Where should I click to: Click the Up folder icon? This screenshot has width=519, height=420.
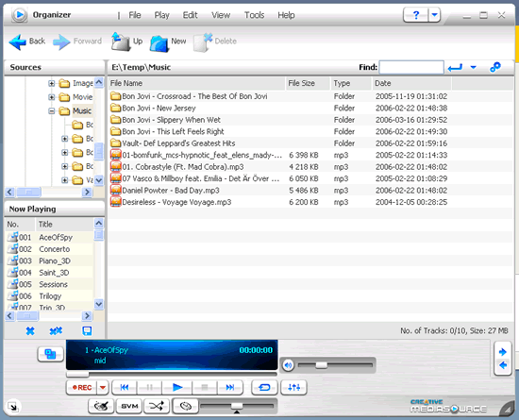[x=121, y=42]
